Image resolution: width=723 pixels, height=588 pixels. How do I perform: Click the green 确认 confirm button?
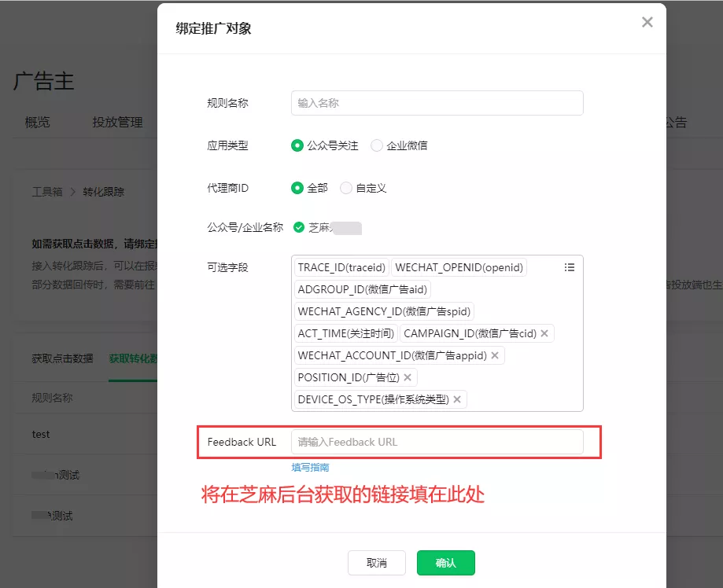coord(445,563)
